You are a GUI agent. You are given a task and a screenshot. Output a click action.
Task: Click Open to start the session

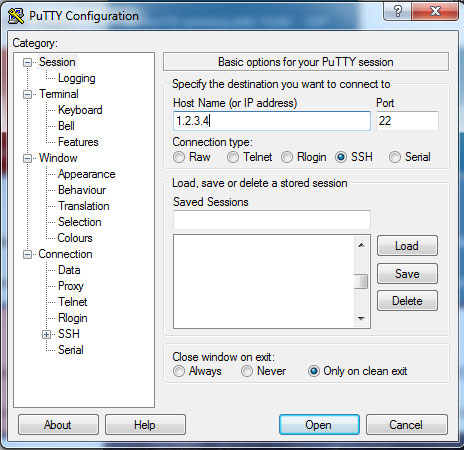click(319, 425)
